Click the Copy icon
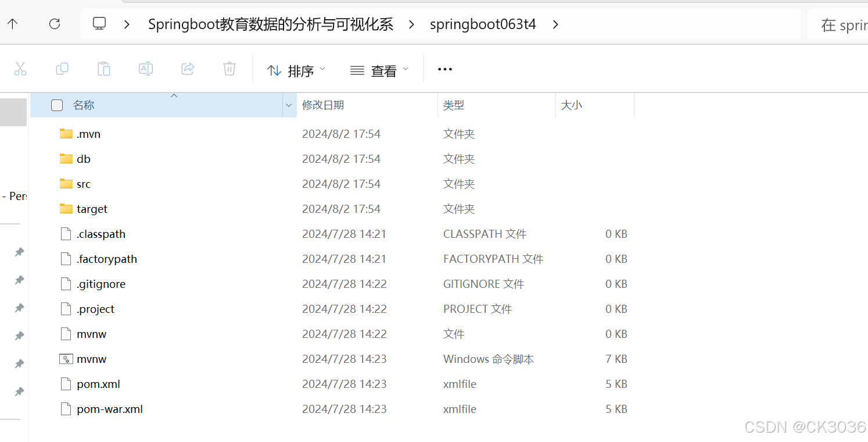Screen dimensions: 868x442 (x=62, y=69)
